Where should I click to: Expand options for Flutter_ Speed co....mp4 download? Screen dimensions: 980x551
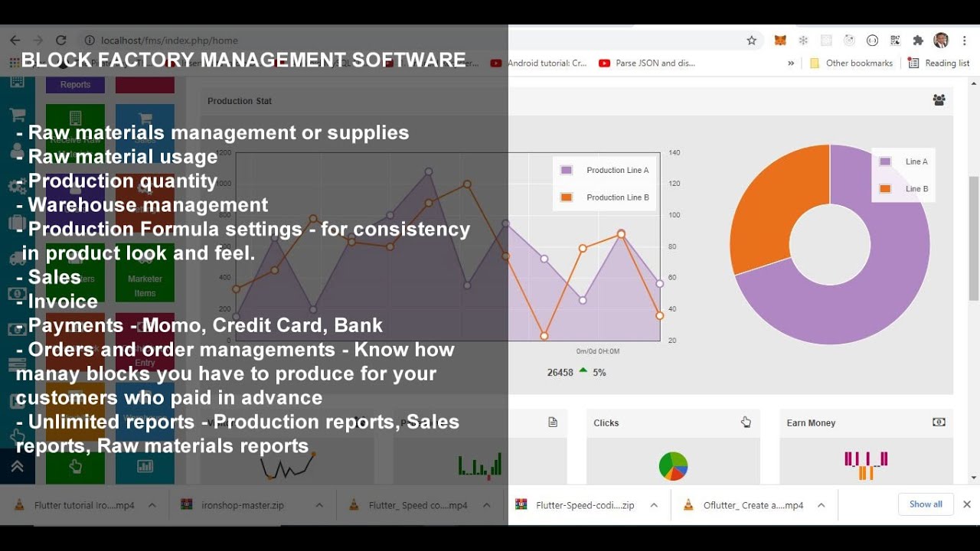click(x=486, y=505)
